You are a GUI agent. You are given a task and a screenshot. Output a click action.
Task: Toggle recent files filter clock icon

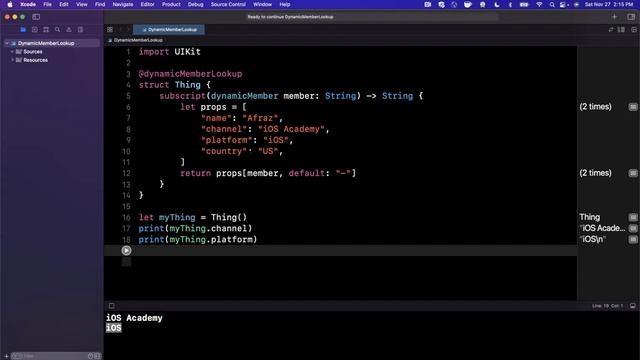[x=91, y=356]
